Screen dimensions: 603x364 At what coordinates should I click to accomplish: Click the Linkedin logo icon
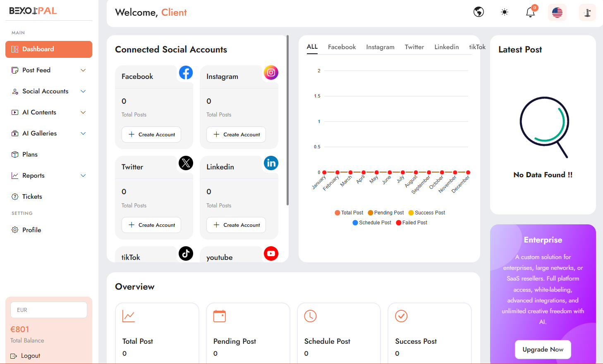click(x=271, y=163)
